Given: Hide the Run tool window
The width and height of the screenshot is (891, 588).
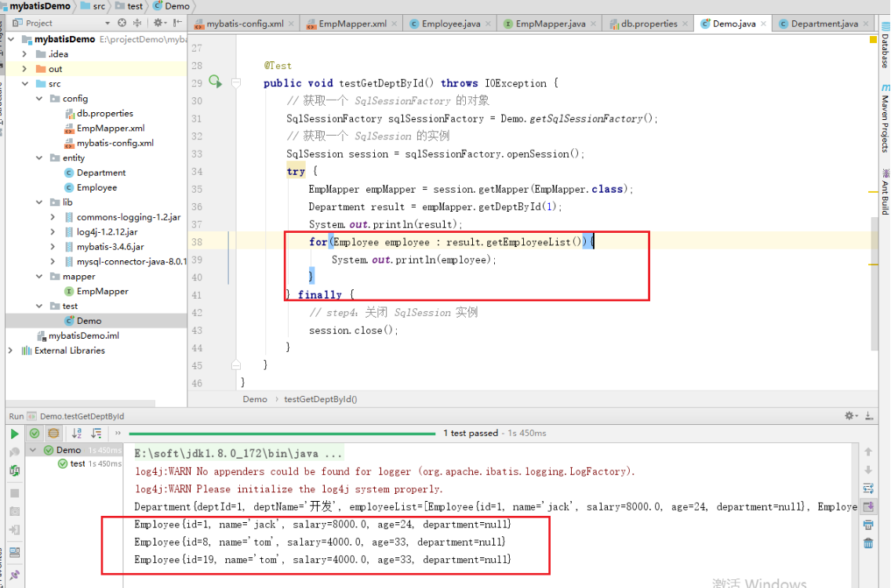Looking at the screenshot, I should (869, 416).
